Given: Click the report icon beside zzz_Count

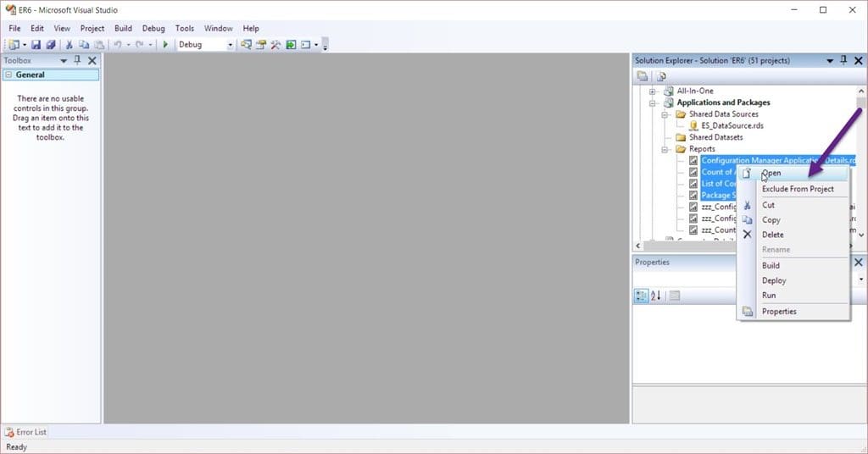Looking at the screenshot, I should tap(693, 230).
